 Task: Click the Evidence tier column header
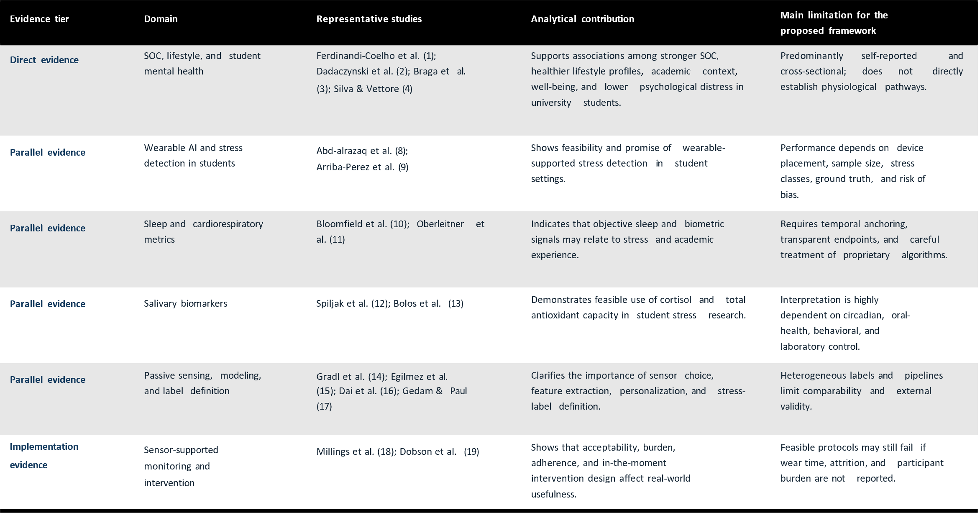click(x=39, y=19)
